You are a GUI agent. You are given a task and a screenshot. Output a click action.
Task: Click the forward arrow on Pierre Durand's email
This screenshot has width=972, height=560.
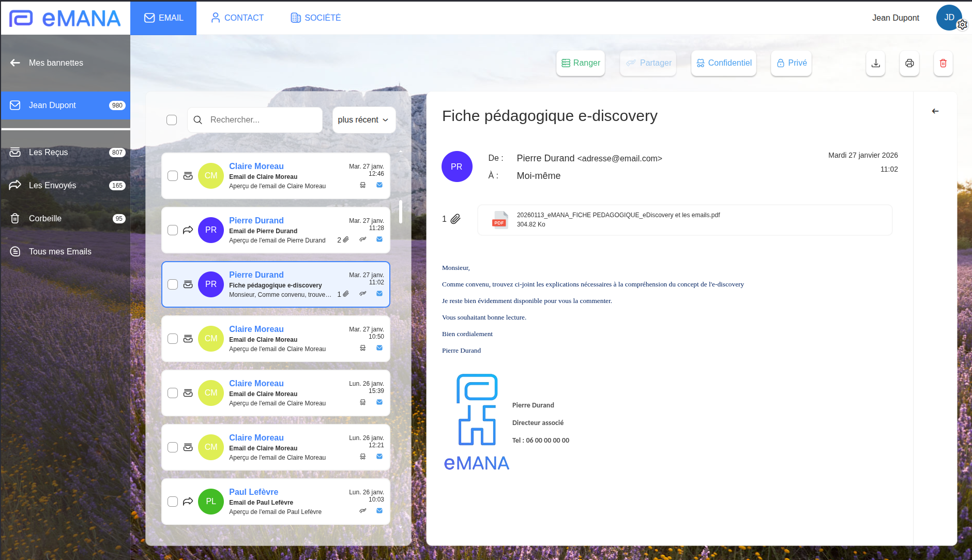point(188,230)
